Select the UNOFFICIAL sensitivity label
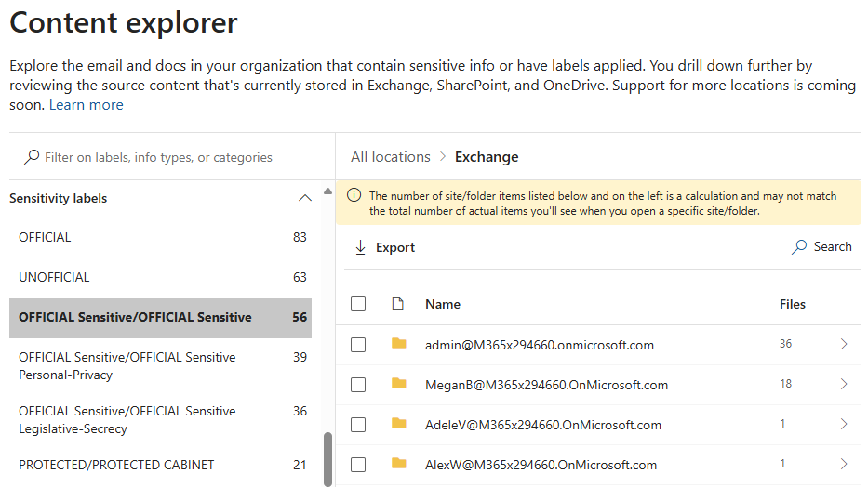Screen dimensions: 868x487 (161, 277)
